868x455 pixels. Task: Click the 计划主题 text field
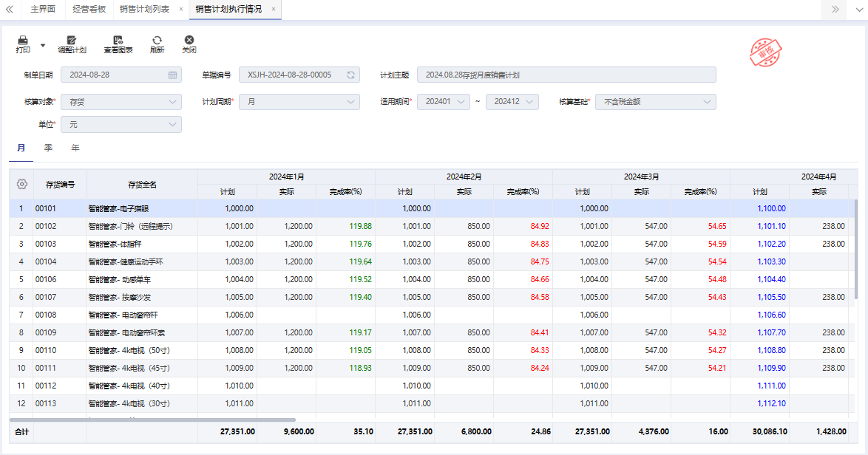tap(566, 75)
